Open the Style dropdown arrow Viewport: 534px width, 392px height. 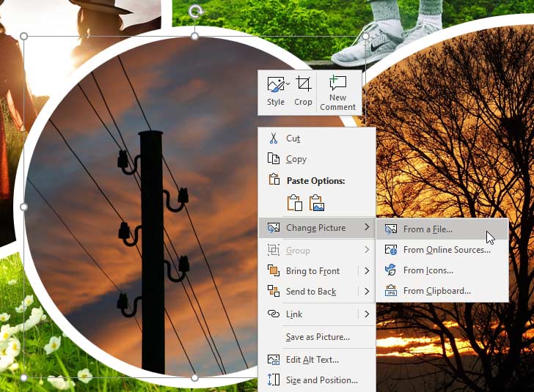coord(288,84)
